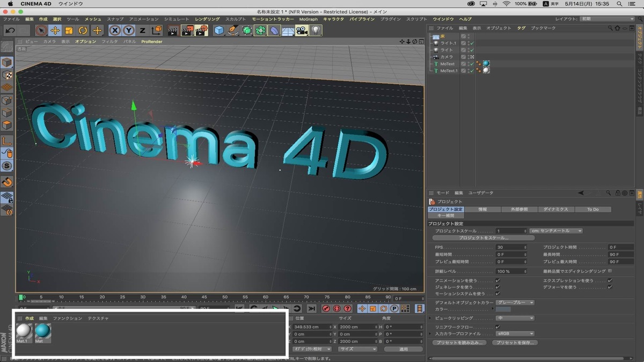Click プリセットを保存 button
The image size is (644, 362).
coord(515,342)
